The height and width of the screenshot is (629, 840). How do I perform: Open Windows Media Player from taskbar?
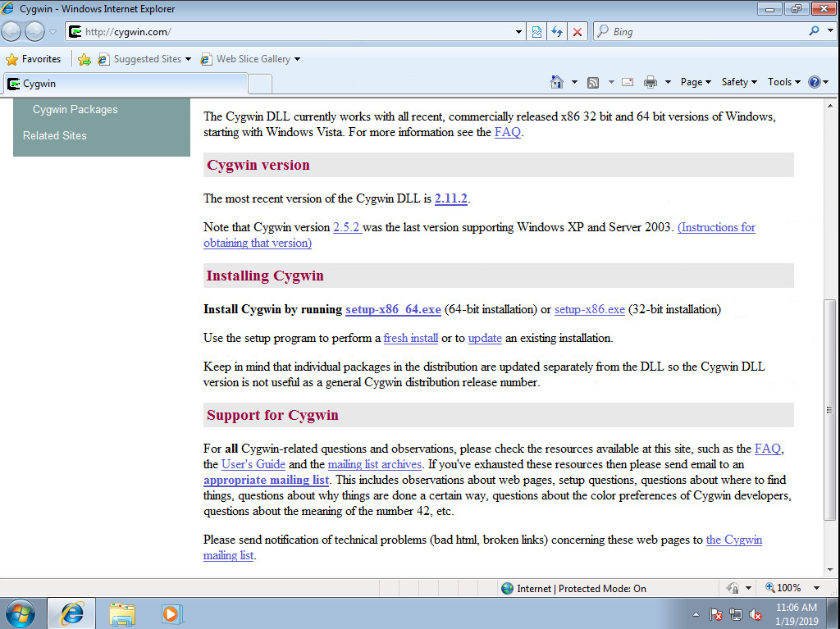[x=171, y=613]
